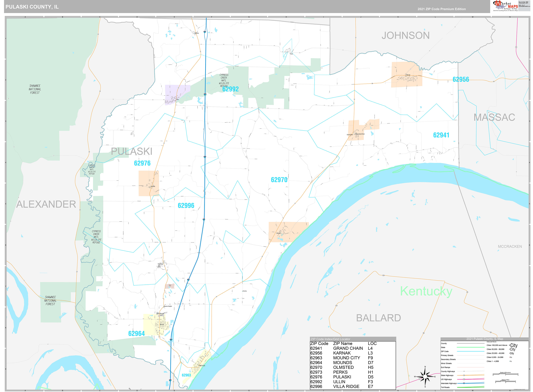Click the Scale in Kilometers bar

tap(505, 374)
